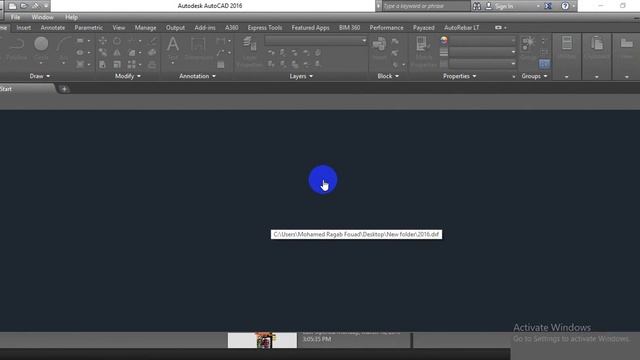Switch to the Performance tab
Viewport: 640px width, 360px height.
[386, 28]
